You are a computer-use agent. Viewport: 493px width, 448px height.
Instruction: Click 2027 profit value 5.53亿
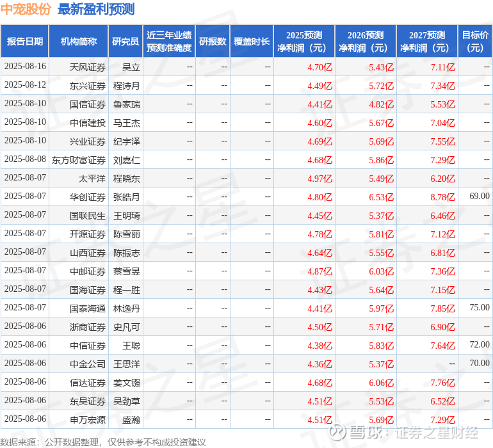click(442, 104)
